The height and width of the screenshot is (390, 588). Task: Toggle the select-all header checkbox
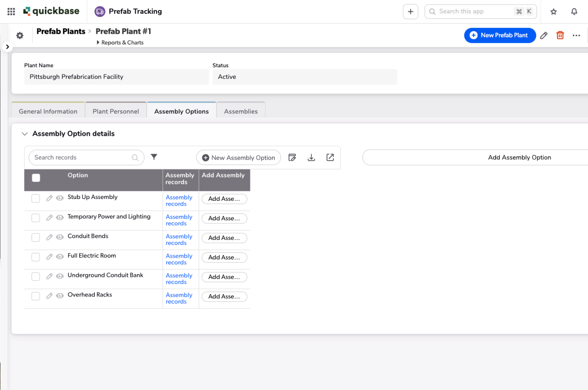tap(36, 178)
